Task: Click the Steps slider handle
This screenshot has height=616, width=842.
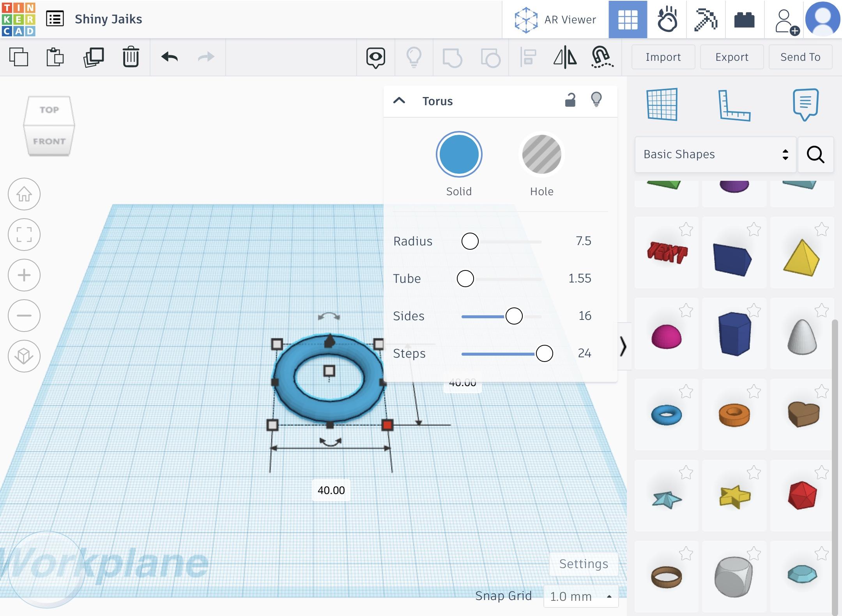Action: point(544,353)
